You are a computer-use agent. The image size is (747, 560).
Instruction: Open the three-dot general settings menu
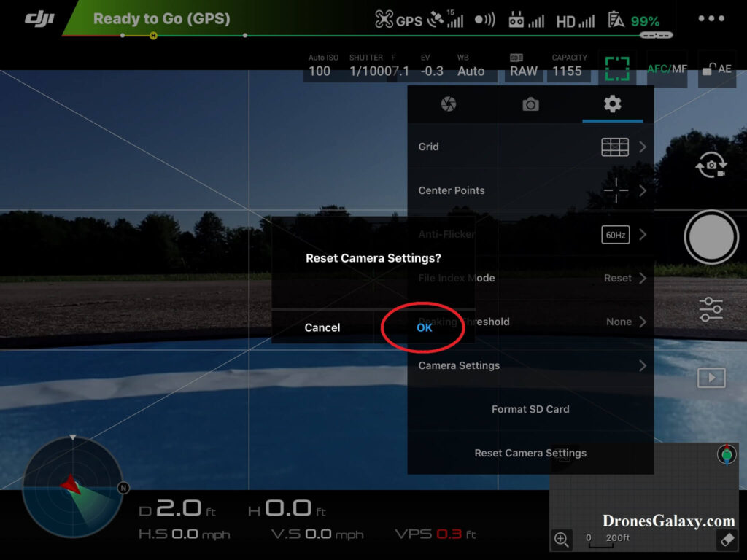tap(711, 18)
